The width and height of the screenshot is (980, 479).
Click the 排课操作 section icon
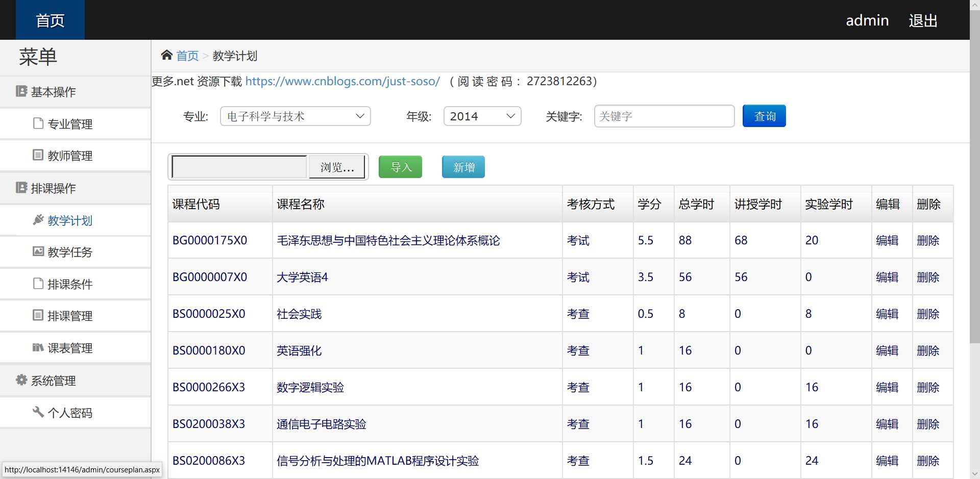21,188
